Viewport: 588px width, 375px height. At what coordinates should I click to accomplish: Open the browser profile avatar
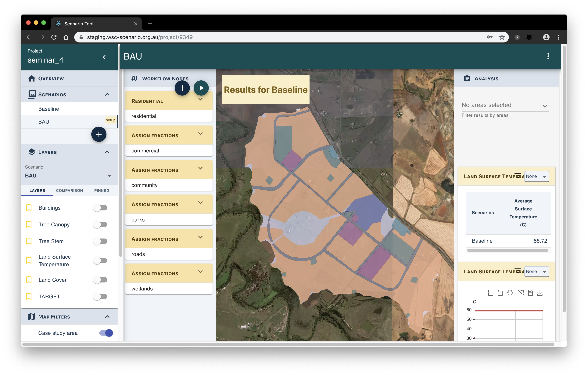(x=546, y=37)
